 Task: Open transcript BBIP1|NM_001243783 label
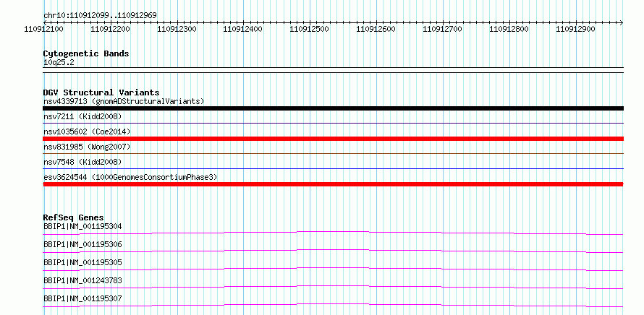[x=82, y=280]
